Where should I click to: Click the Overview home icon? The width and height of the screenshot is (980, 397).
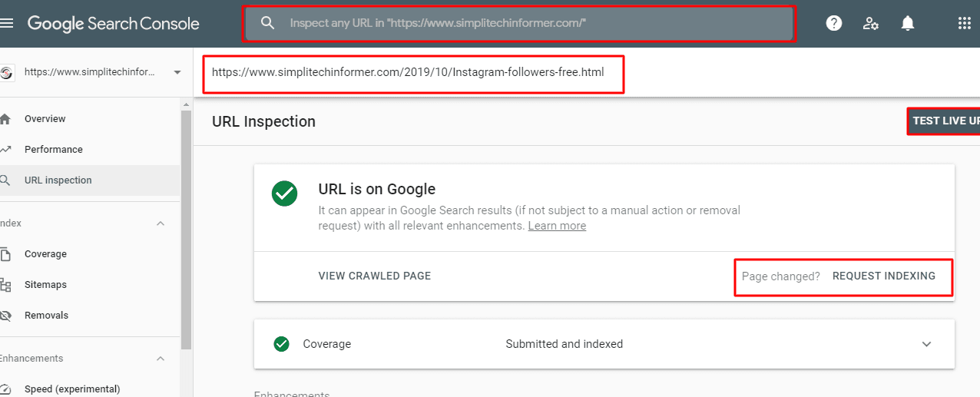click(5, 119)
